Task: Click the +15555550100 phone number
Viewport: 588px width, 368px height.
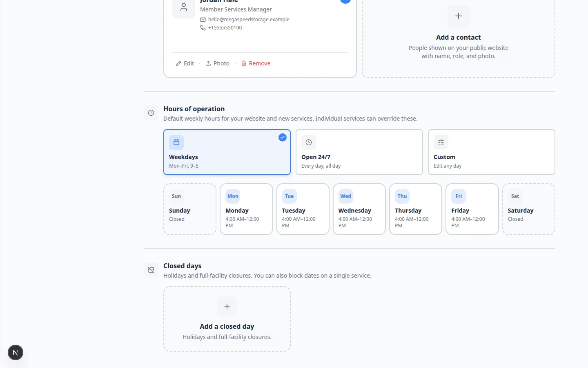Action: pyautogui.click(x=225, y=28)
